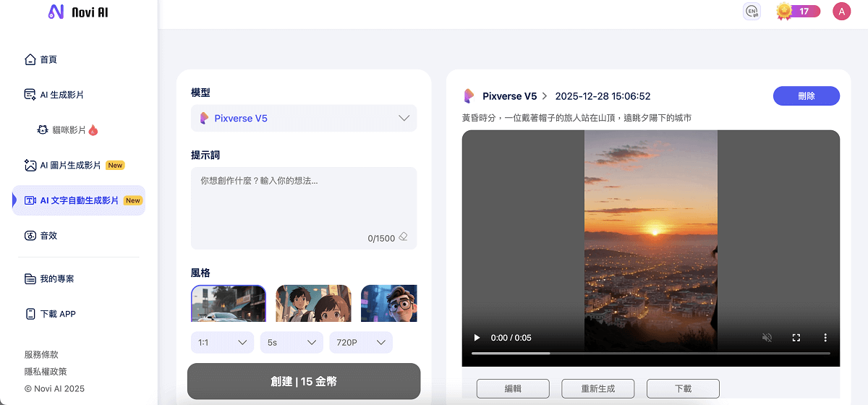868x405 pixels.
Task: Unmute the video sound icon
Action: tap(767, 338)
